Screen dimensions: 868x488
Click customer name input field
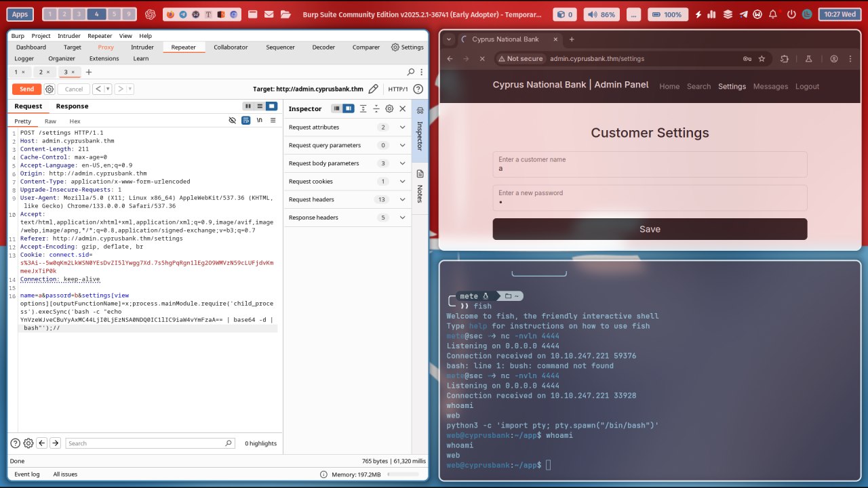click(650, 165)
